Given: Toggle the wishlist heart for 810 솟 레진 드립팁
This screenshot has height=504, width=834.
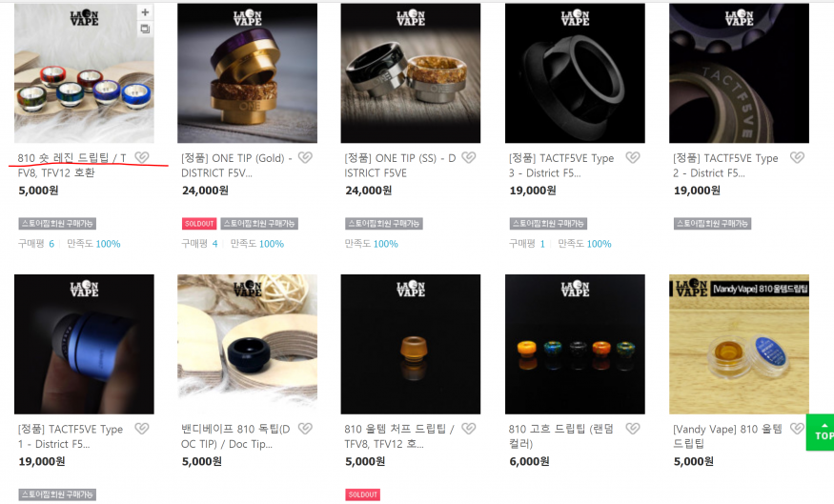Looking at the screenshot, I should 141,157.
